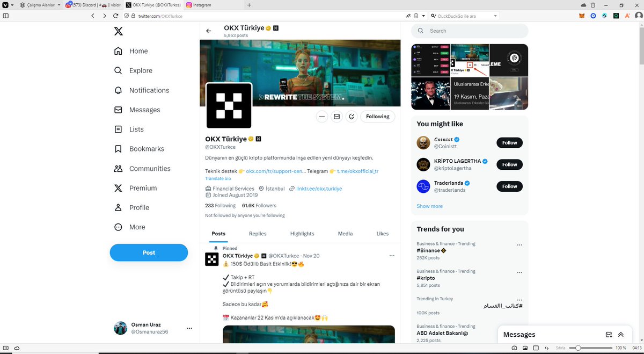Click the 61.6K Followers count
The image size is (644, 354).
pos(259,205)
